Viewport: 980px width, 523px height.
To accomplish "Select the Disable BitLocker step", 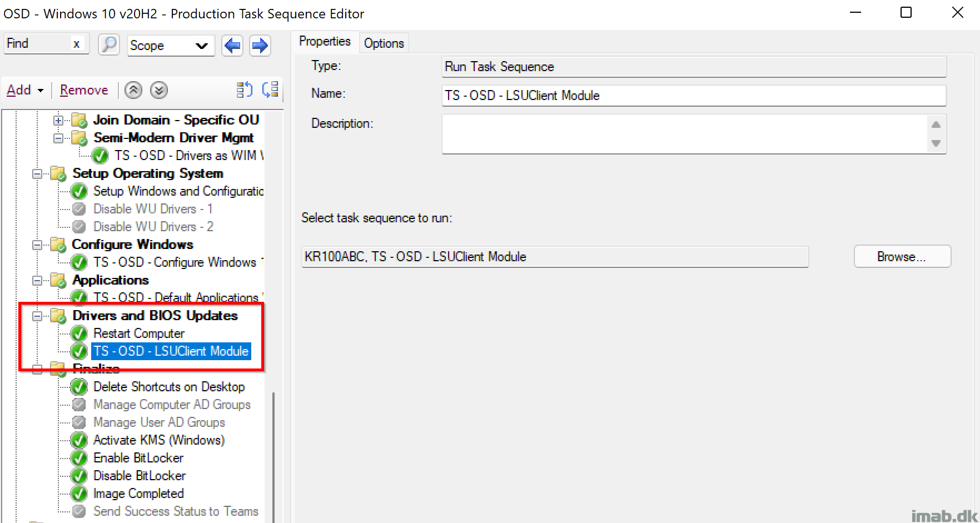I will (140, 476).
